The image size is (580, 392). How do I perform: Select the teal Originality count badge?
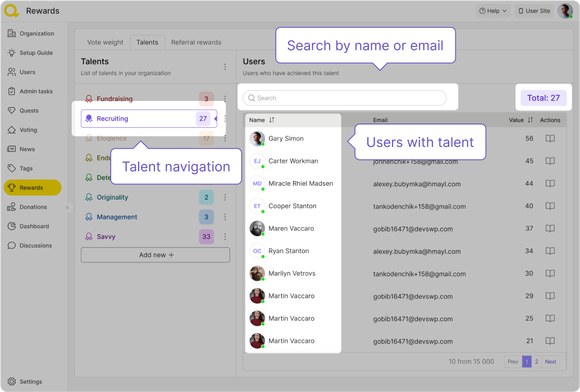point(206,197)
